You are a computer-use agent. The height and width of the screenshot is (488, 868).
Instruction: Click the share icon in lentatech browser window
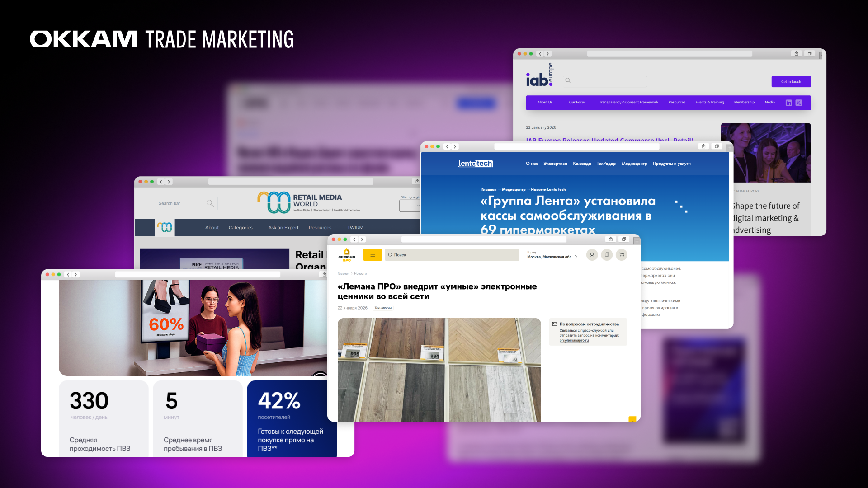703,146
